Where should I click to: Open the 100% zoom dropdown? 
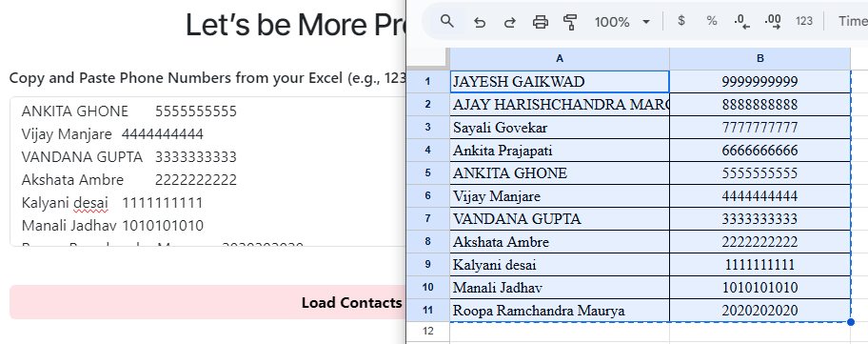coord(622,22)
